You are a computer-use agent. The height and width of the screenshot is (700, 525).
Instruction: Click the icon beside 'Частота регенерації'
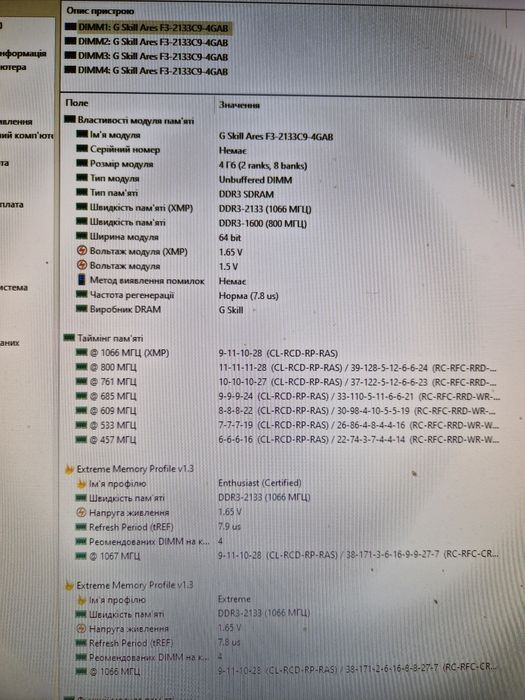pyautogui.click(x=82, y=294)
